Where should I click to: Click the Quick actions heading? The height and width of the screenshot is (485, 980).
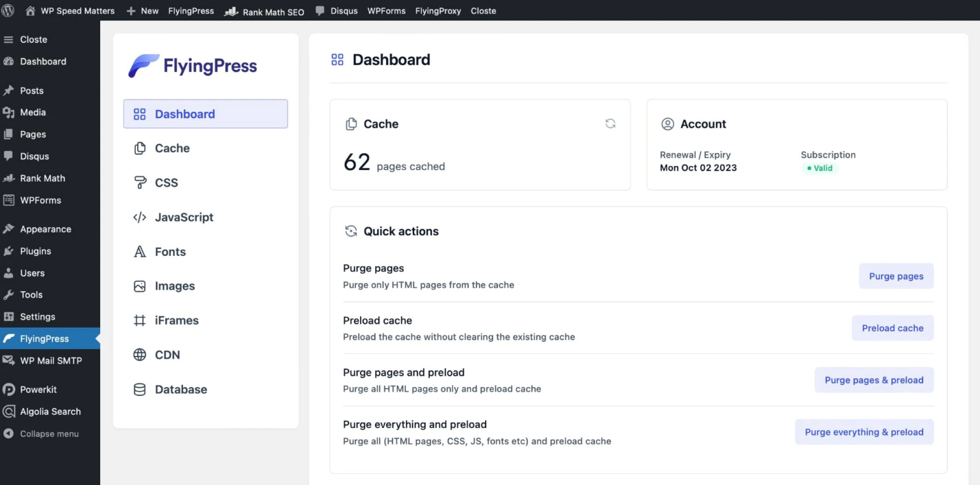click(x=401, y=231)
